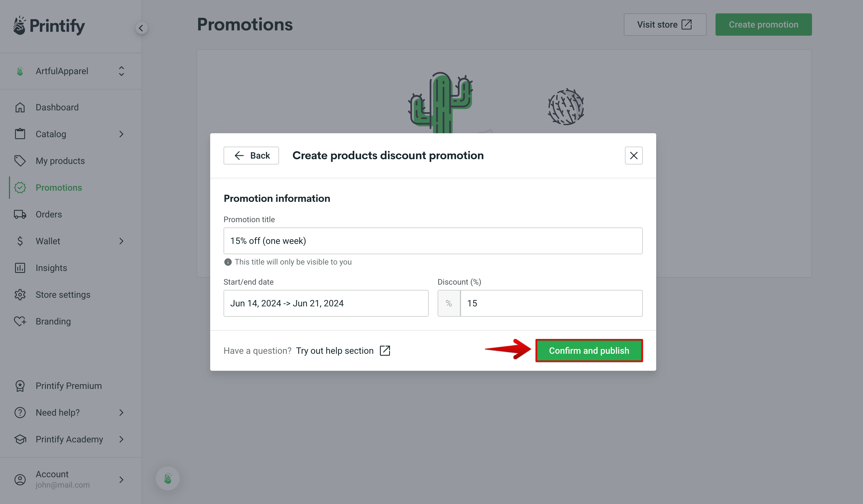Select the Promotions badge icon
The image size is (863, 504).
click(20, 187)
